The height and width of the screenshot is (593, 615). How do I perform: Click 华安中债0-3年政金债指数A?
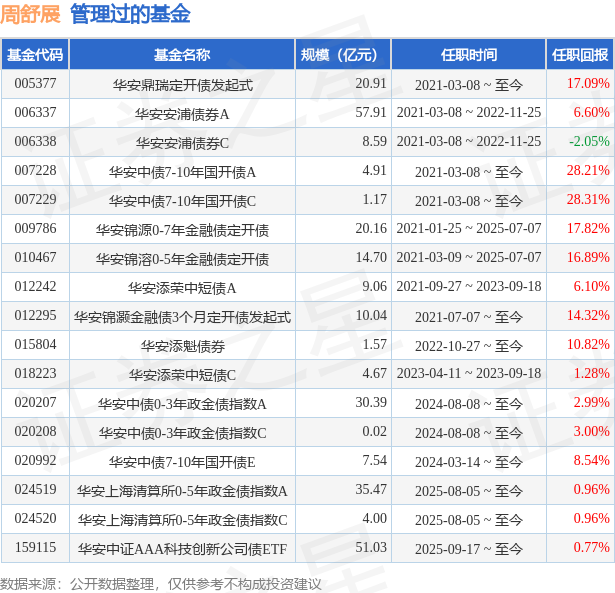point(182,403)
